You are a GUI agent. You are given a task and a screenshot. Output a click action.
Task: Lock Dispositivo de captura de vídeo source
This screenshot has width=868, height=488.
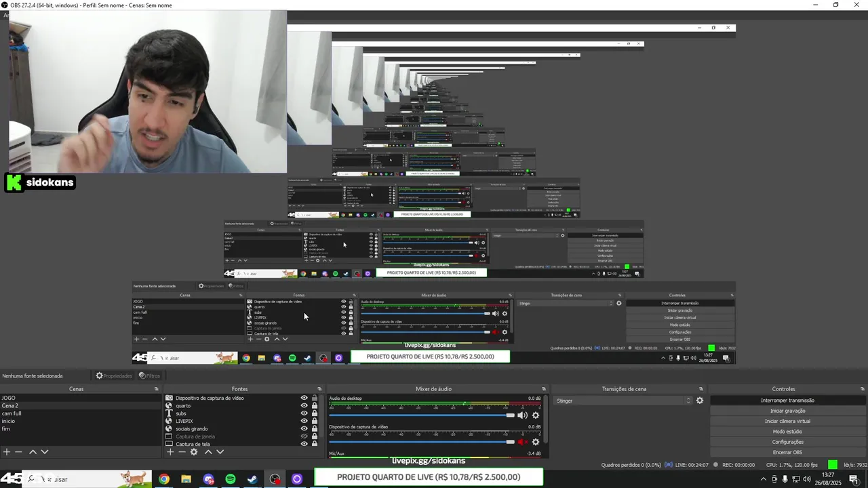point(314,398)
